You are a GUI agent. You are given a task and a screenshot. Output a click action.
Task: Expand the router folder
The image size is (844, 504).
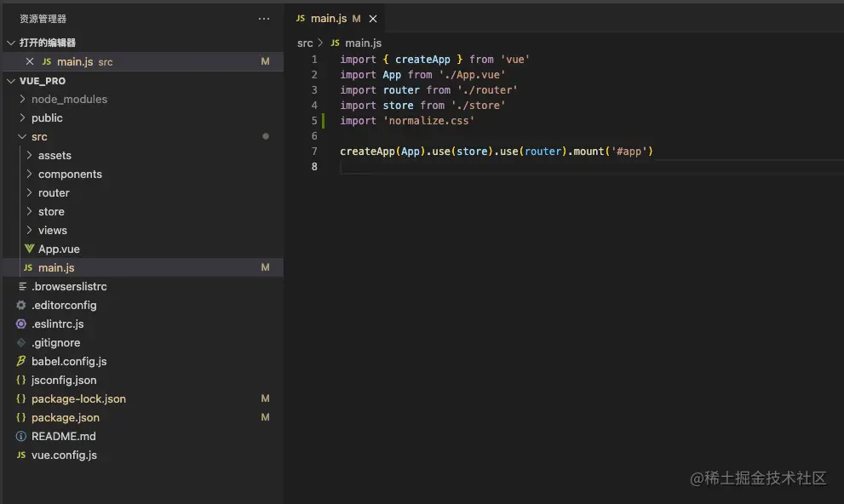[29, 192]
